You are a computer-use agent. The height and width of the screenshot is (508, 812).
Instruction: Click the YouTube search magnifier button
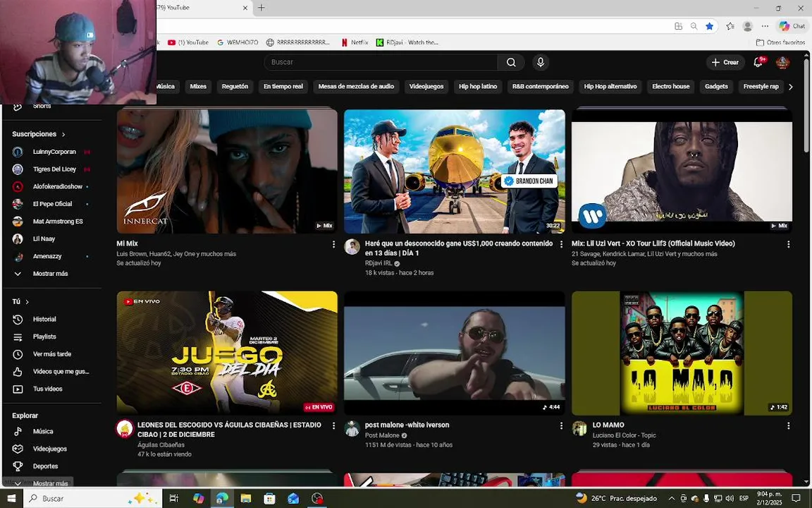pos(511,62)
